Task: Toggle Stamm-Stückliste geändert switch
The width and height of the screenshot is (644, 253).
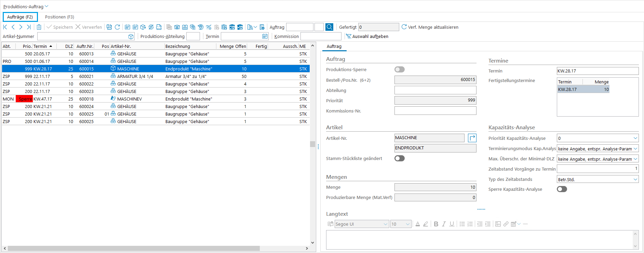Action: 399,158
